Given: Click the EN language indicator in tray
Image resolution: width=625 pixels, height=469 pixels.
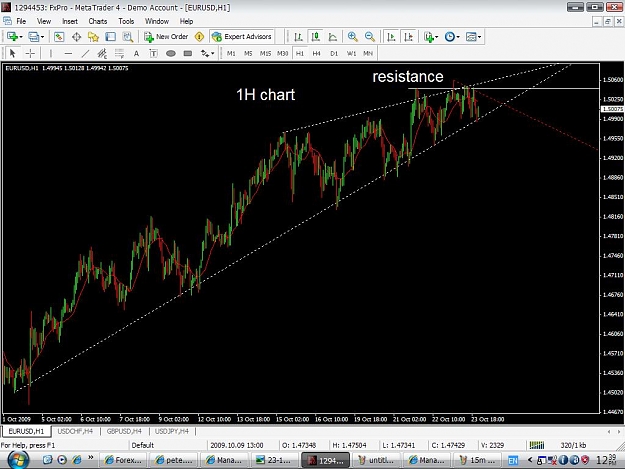Looking at the screenshot, I should [513, 461].
